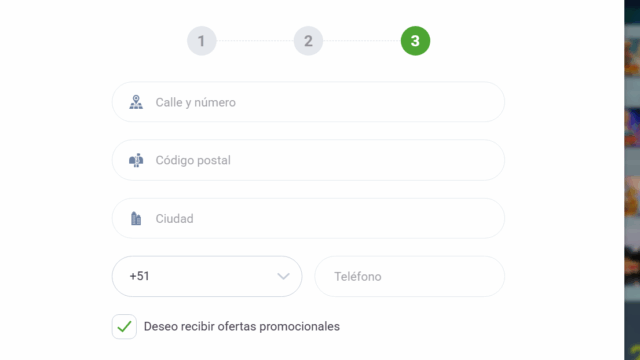Click the dotted line between steps 2 and 3
This screenshot has width=640, height=360.
pyautogui.click(x=362, y=41)
